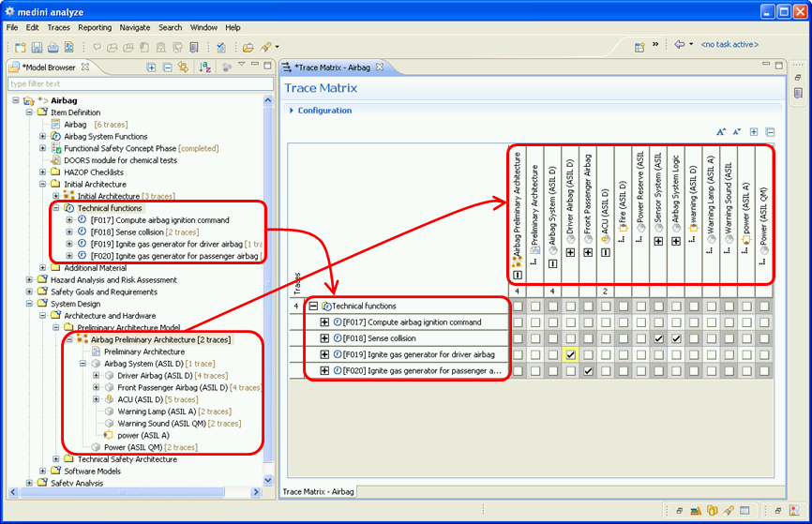Select Trace Matrix - Airbag bottom tab
This screenshot has width=812, height=524.
pos(319,491)
